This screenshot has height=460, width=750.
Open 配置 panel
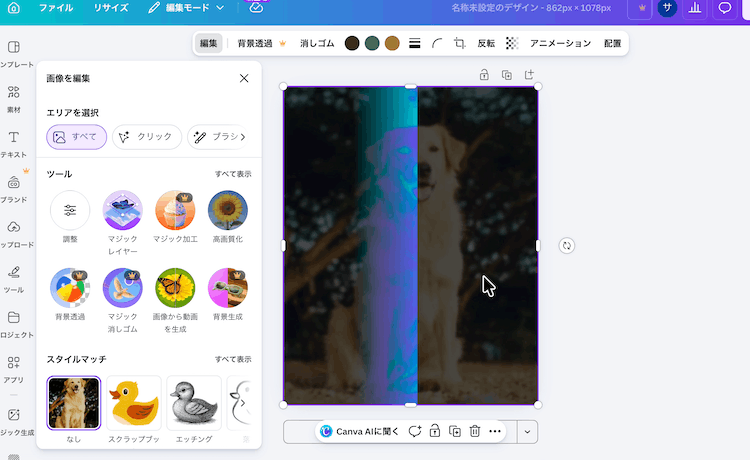click(x=612, y=44)
